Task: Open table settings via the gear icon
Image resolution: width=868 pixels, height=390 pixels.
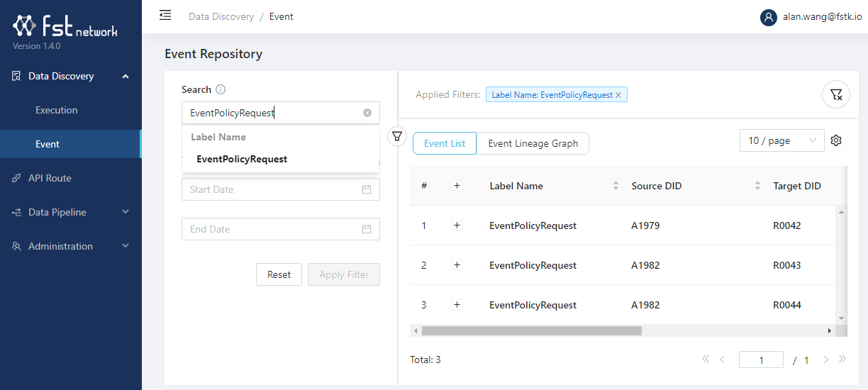Action: (x=836, y=140)
